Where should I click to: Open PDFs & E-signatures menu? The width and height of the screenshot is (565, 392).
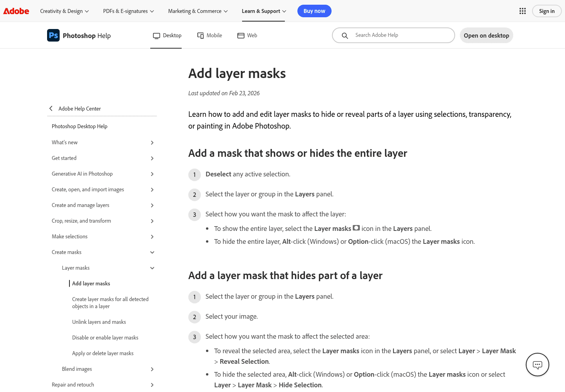click(x=129, y=11)
